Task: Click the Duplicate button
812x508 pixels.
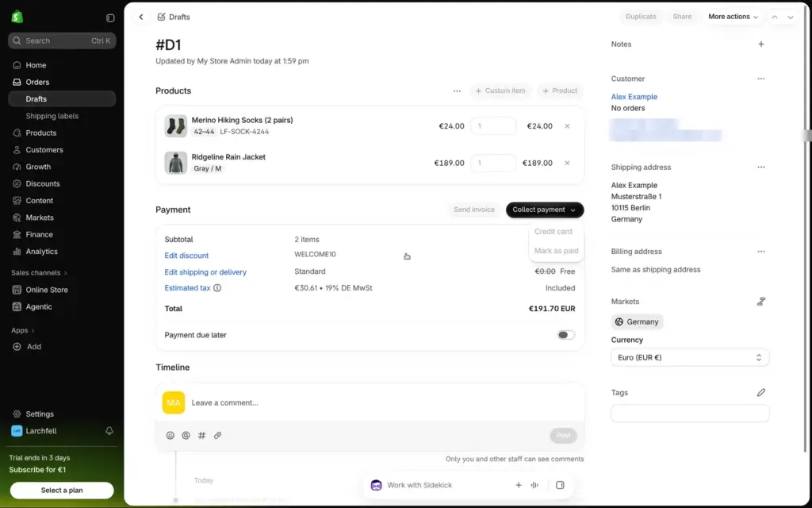Action: coord(641,17)
